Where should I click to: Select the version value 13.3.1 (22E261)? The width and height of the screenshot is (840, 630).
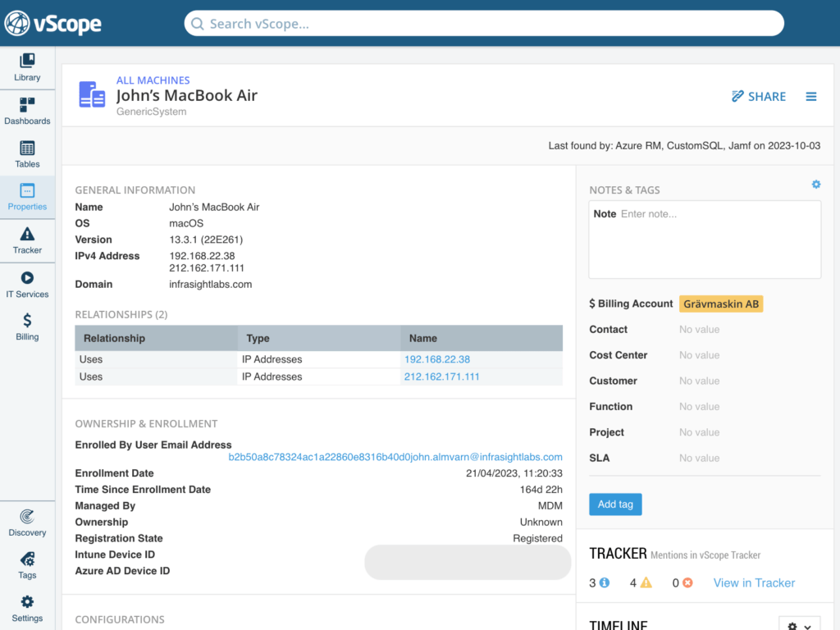click(x=206, y=240)
